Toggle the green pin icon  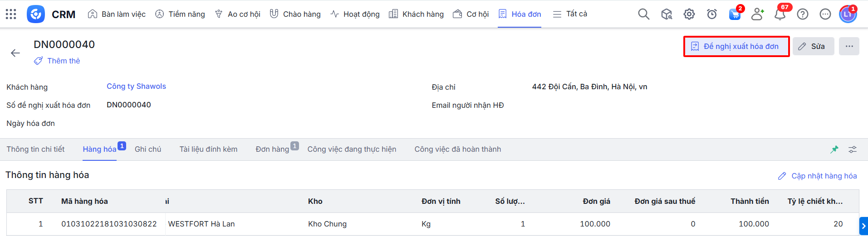click(x=834, y=149)
